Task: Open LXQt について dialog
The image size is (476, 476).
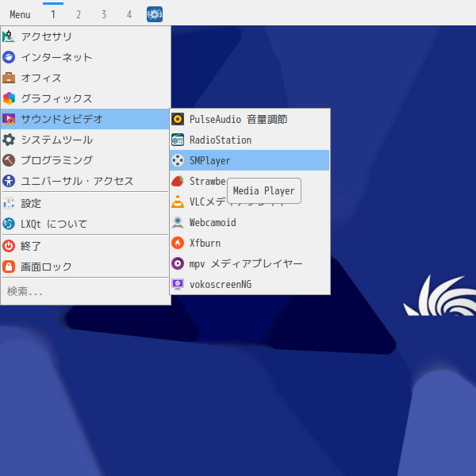Action: point(85,224)
